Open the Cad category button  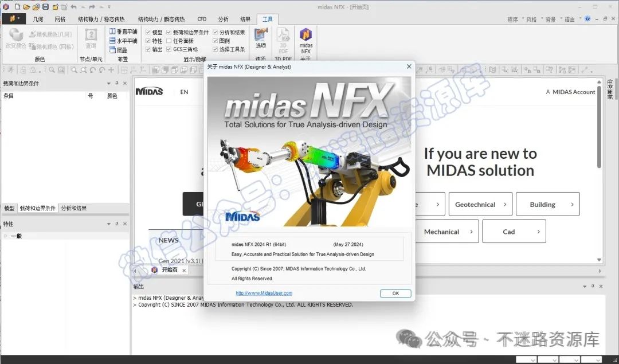(x=514, y=232)
